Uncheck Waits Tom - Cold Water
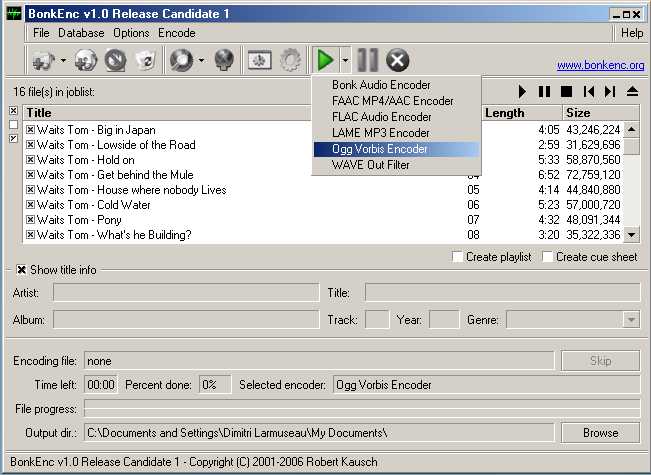The image size is (651, 475). [x=30, y=204]
